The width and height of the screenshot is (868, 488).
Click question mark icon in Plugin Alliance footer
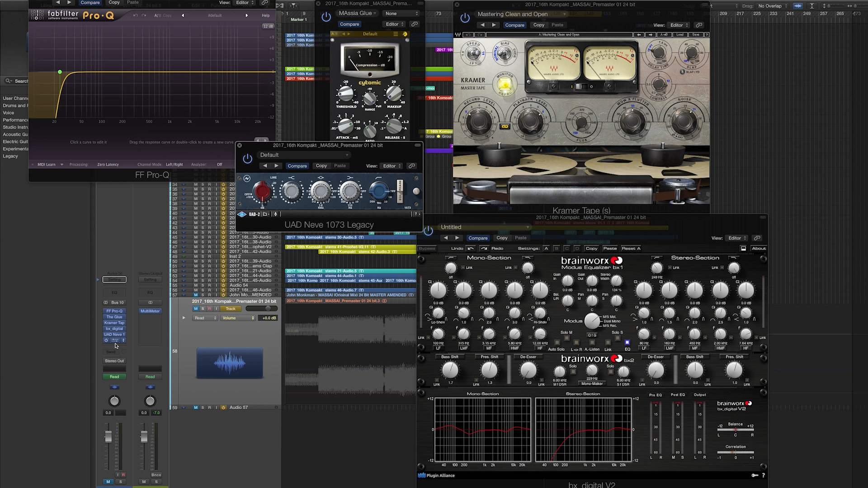[x=764, y=475]
